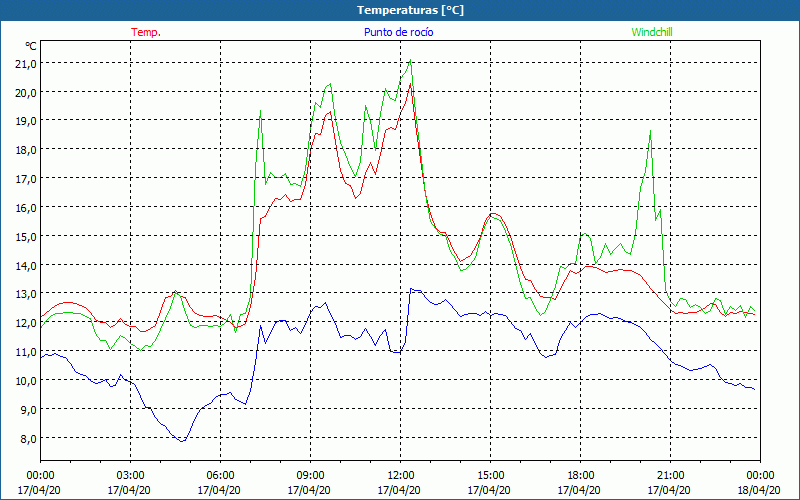Click the 9,0 y-axis value
800x500 pixels.
coord(30,409)
